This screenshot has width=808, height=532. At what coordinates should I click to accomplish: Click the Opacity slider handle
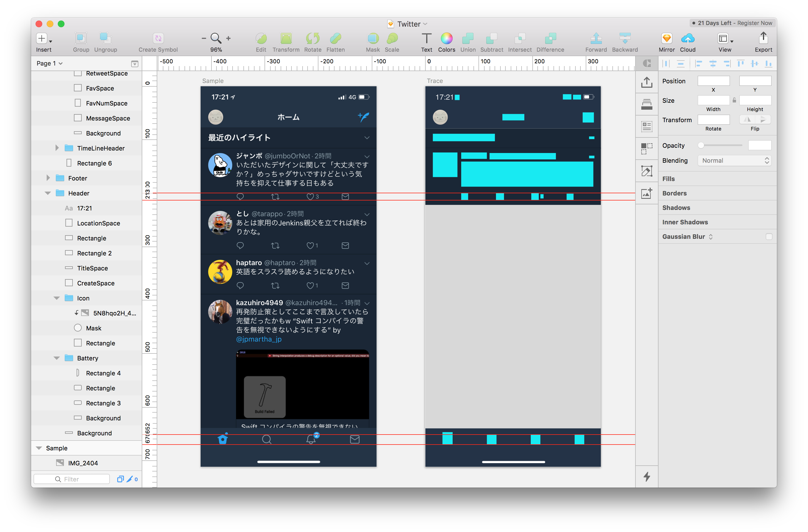click(x=701, y=145)
